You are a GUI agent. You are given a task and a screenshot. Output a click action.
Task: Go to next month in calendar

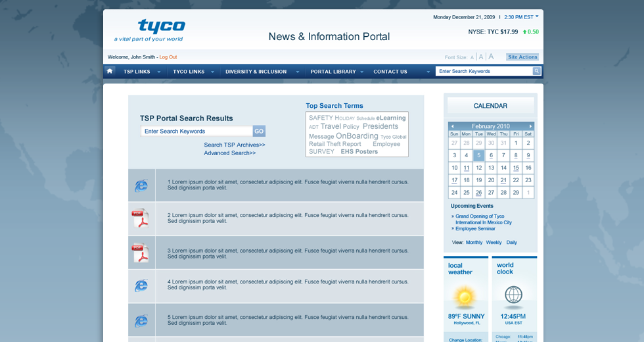tap(530, 126)
